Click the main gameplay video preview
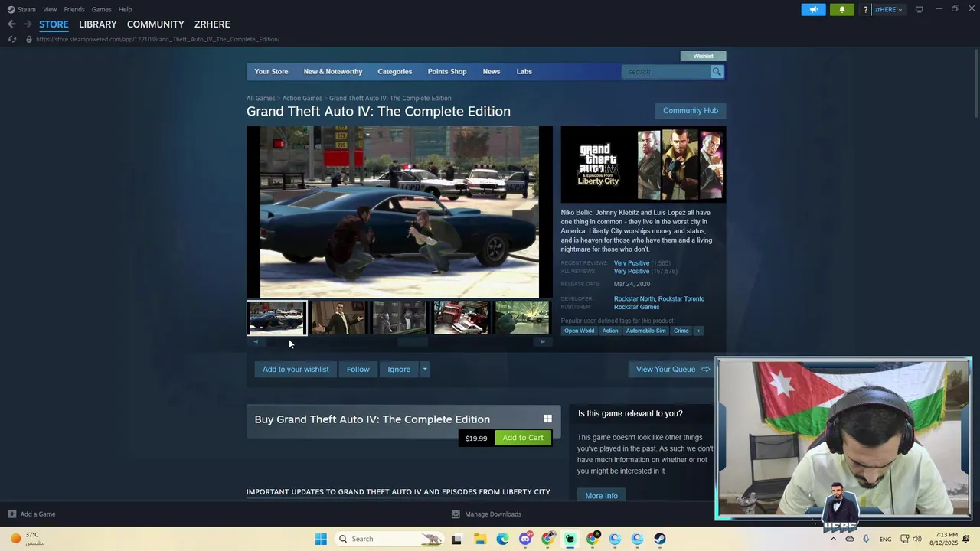The width and height of the screenshot is (980, 551). 399,212
